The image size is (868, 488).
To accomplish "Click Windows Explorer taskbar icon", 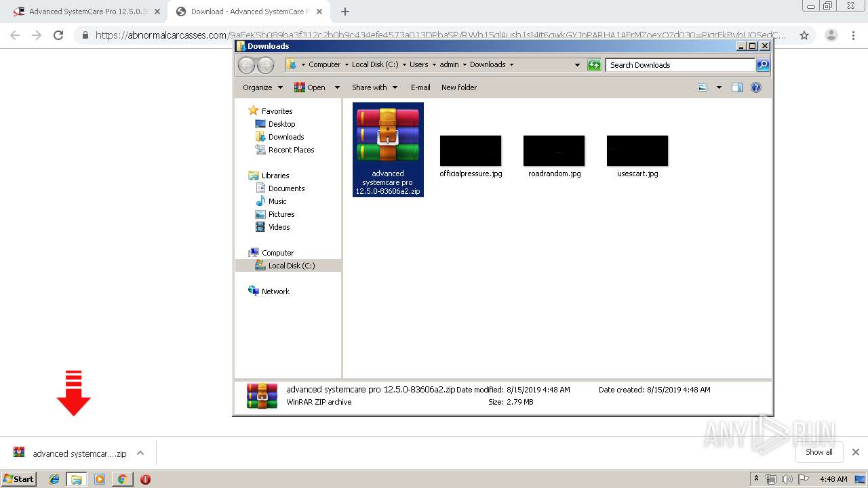I will 77,479.
